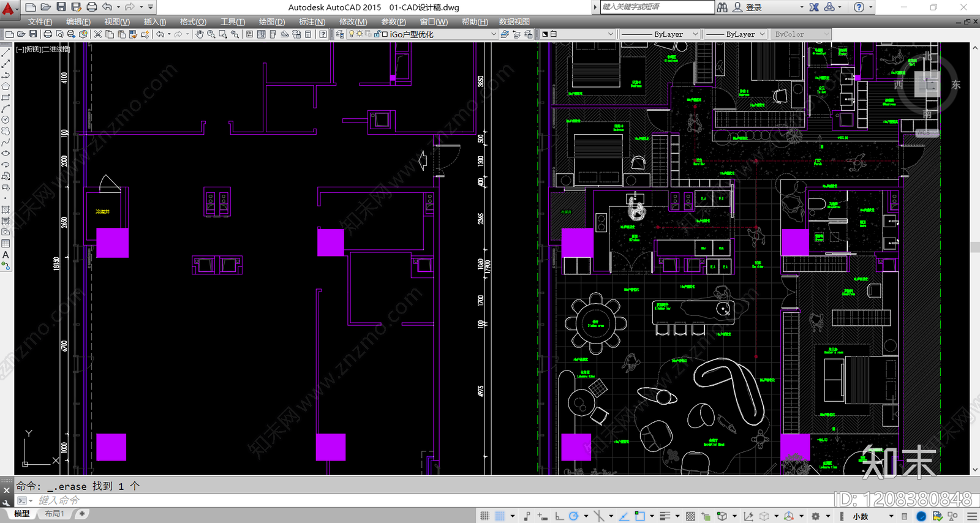The image size is (980, 523).
Task: Toggle transparency display in status bar
Action: pyautogui.click(x=690, y=516)
